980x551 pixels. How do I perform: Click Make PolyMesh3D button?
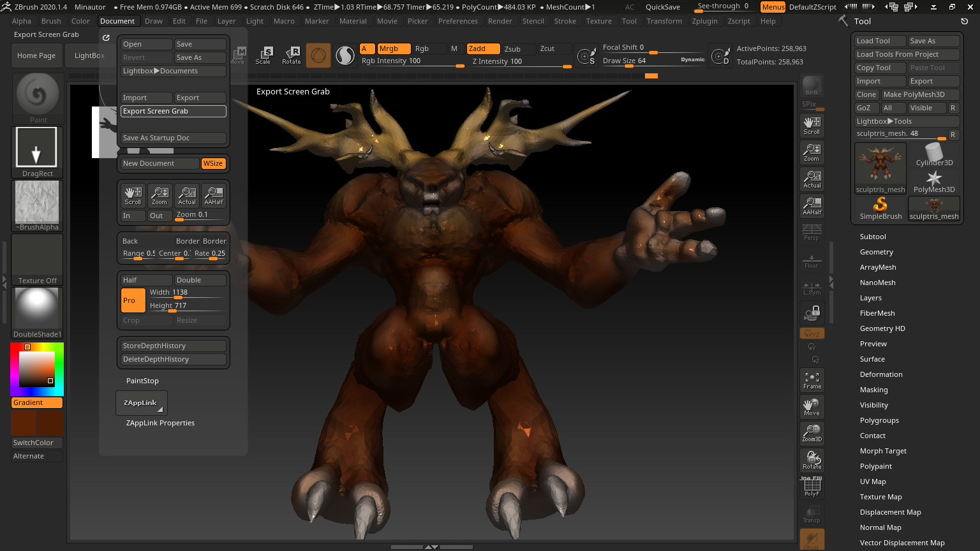[x=921, y=94]
